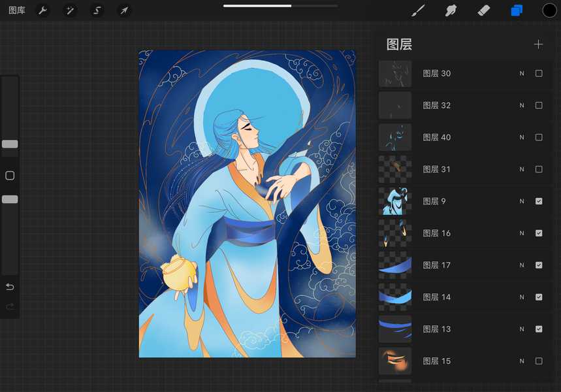Activate the Selection tool
The width and height of the screenshot is (561, 392).
(97, 10)
